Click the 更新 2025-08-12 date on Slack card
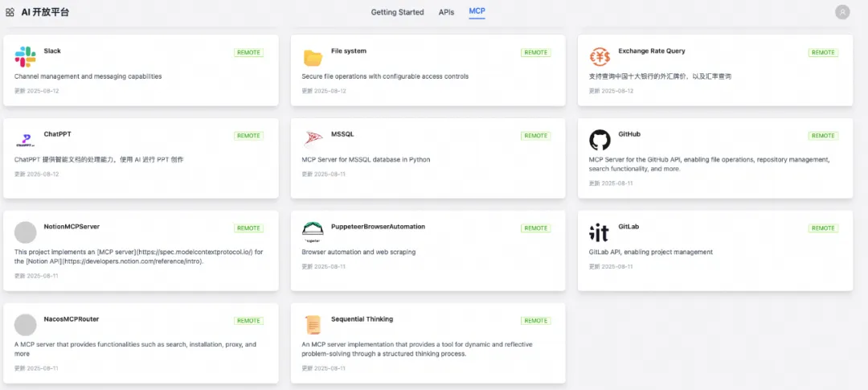This screenshot has height=390, width=868. (x=36, y=91)
